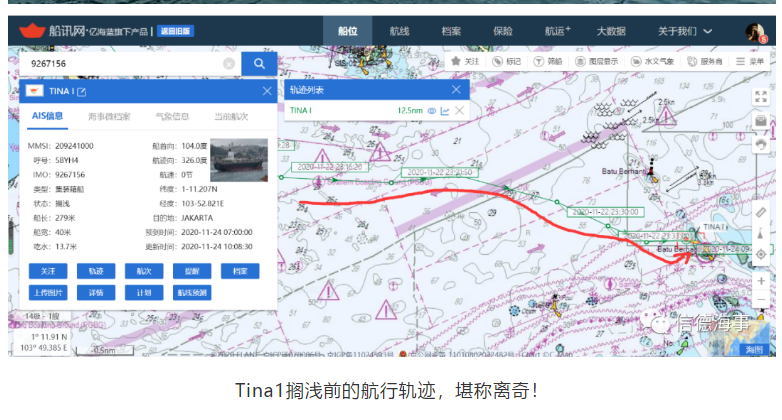
Task: Toggle TINA I track visibility eye icon
Action: tap(432, 110)
